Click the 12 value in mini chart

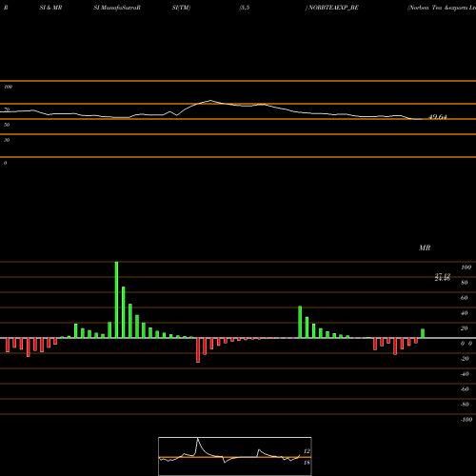(x=307, y=451)
